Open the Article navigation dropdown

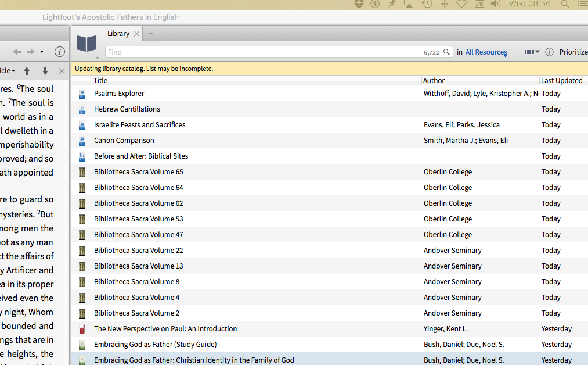click(8, 70)
